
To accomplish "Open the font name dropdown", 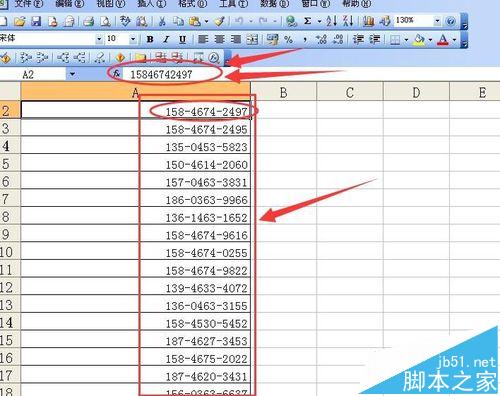I will (99, 39).
